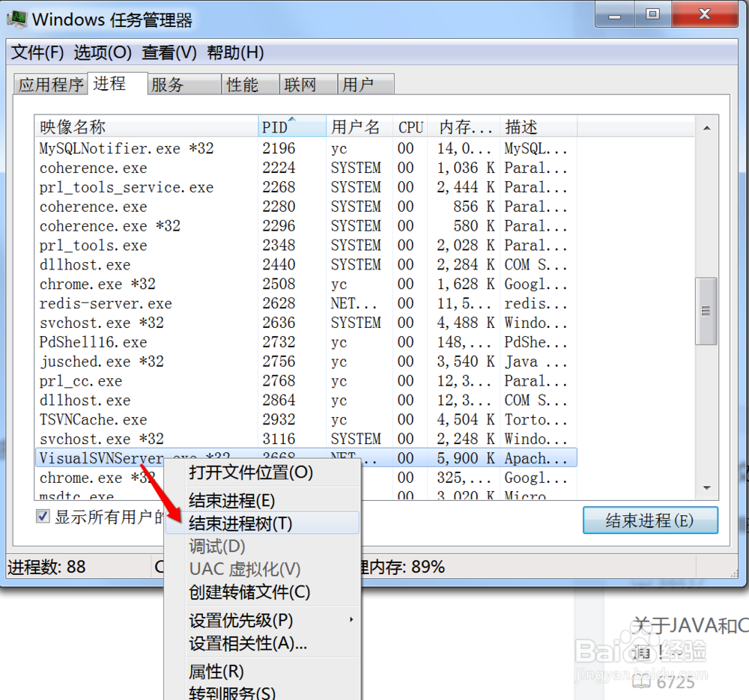Screen dimensions: 749x700
Task: Select the MySQLNotifier.exe *32 process
Action: pos(306,148)
